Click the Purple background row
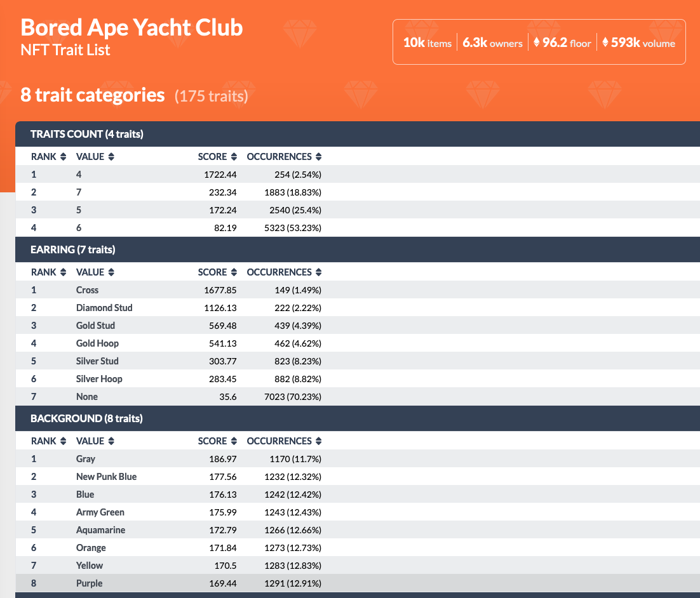Image resolution: width=700 pixels, height=598 pixels. (89, 583)
